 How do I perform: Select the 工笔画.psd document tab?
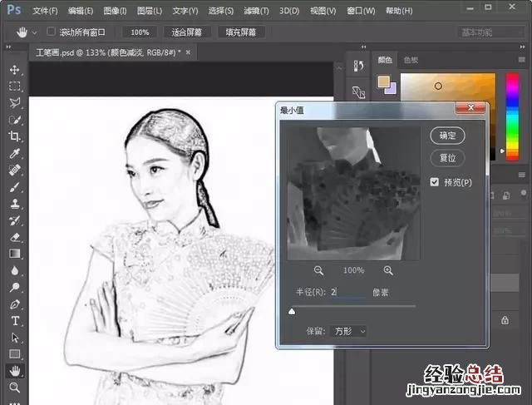click(108, 52)
